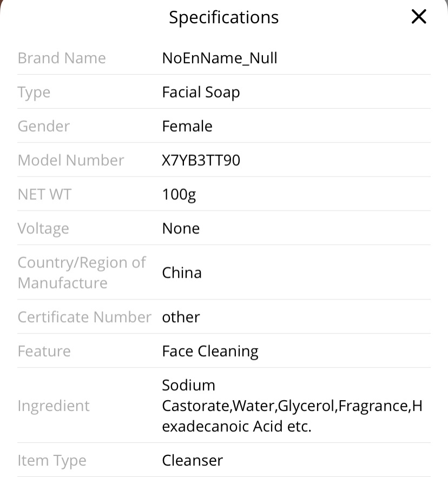Tap the Model Number label
This screenshot has height=477, width=448.
71,160
